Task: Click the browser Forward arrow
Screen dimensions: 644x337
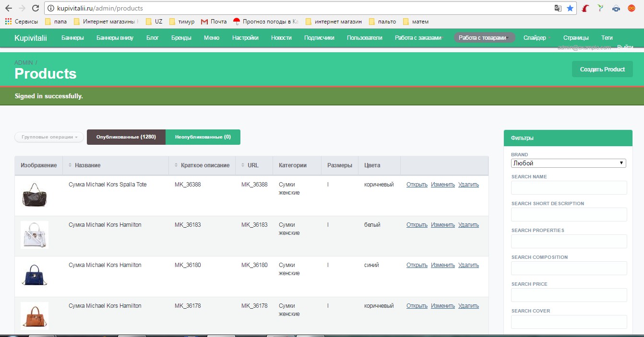Action: 22,8
